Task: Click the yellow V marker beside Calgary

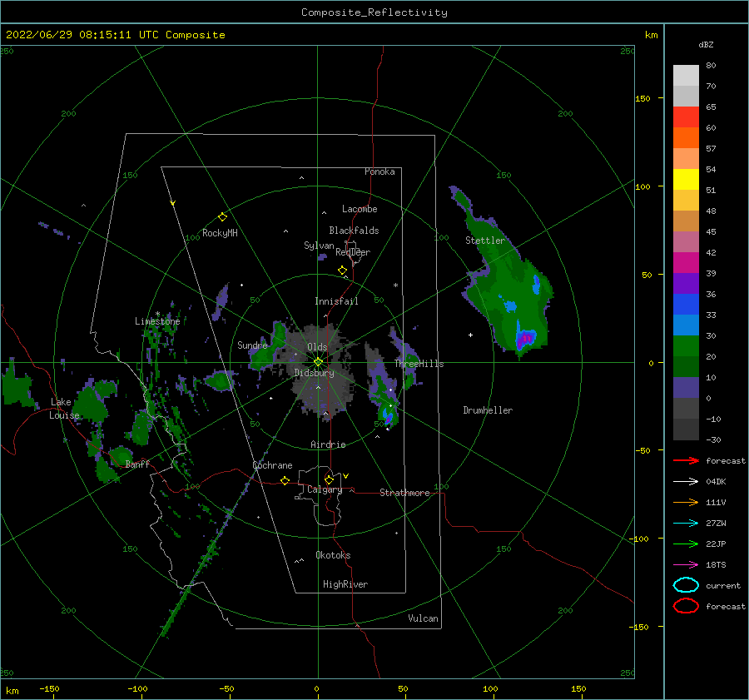Action: (346, 476)
